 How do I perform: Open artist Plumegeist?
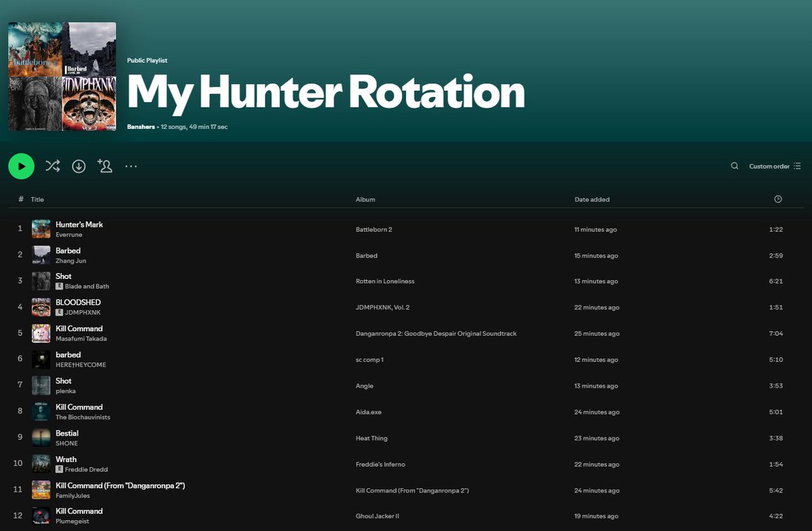(x=72, y=522)
